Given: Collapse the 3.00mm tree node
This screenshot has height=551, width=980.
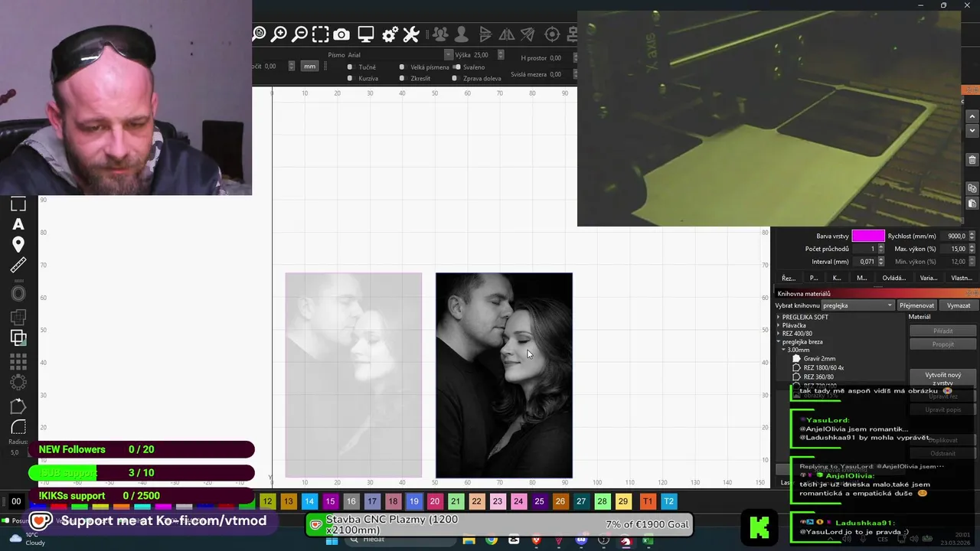Looking at the screenshot, I should click(784, 350).
